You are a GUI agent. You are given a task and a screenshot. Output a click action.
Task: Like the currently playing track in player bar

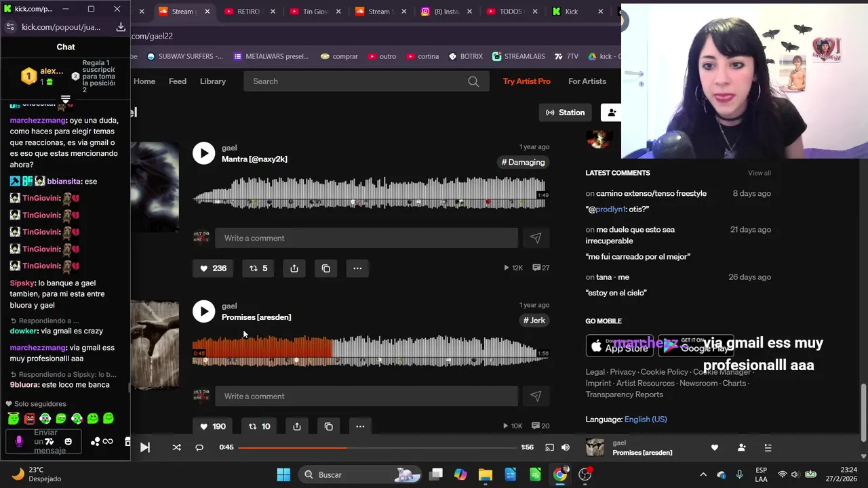(x=714, y=447)
